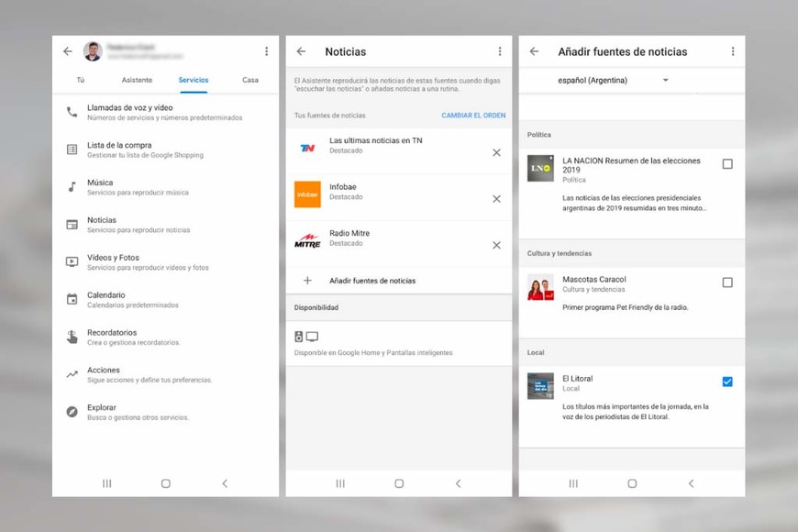This screenshot has width=798, height=532.
Task: Tap the Recordatorios reminder icon
Action: (x=72, y=337)
